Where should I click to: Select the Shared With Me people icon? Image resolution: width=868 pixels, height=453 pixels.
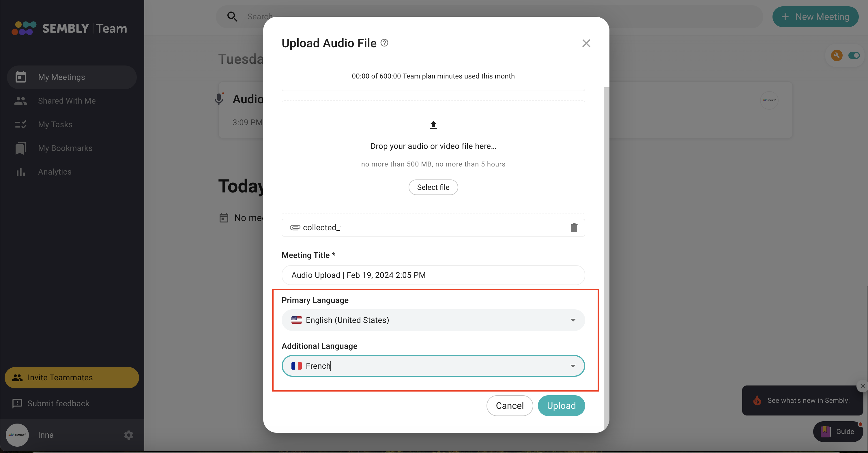(20, 101)
